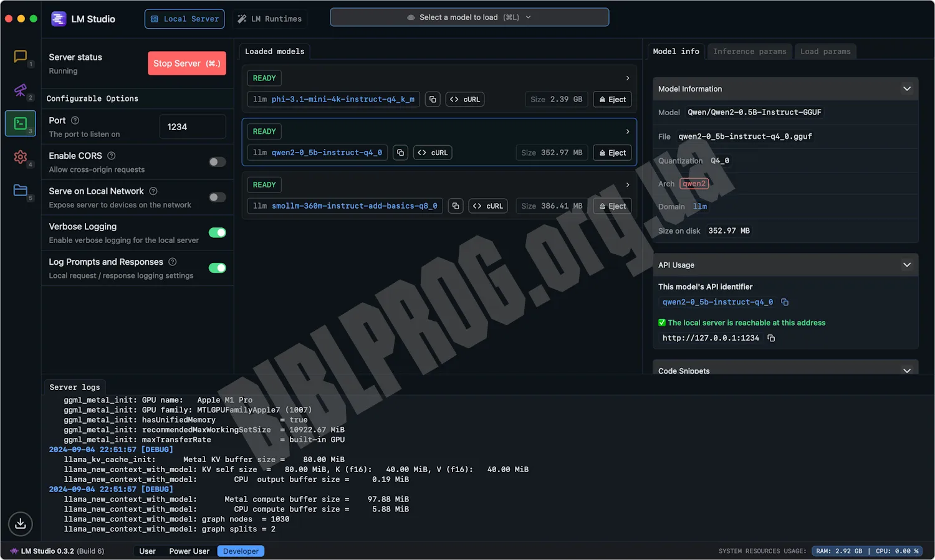
Task: Turn off Log Prompts and Responses switch
Action: pyautogui.click(x=218, y=268)
